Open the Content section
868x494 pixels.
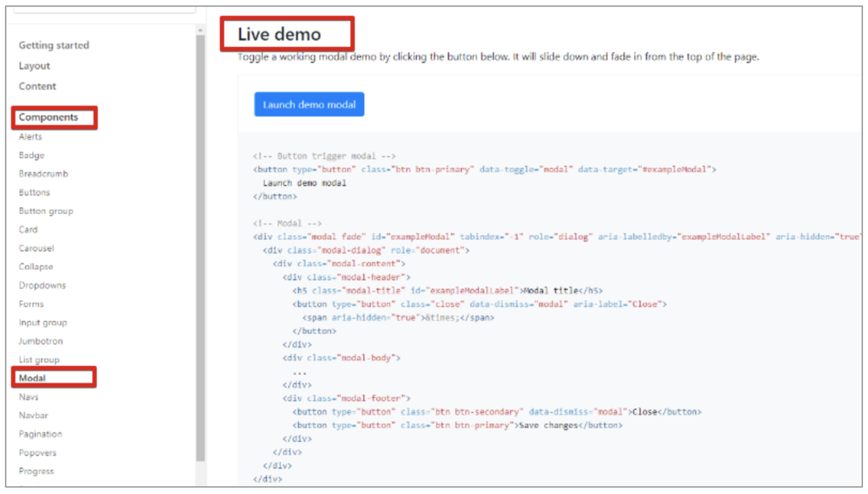point(38,86)
